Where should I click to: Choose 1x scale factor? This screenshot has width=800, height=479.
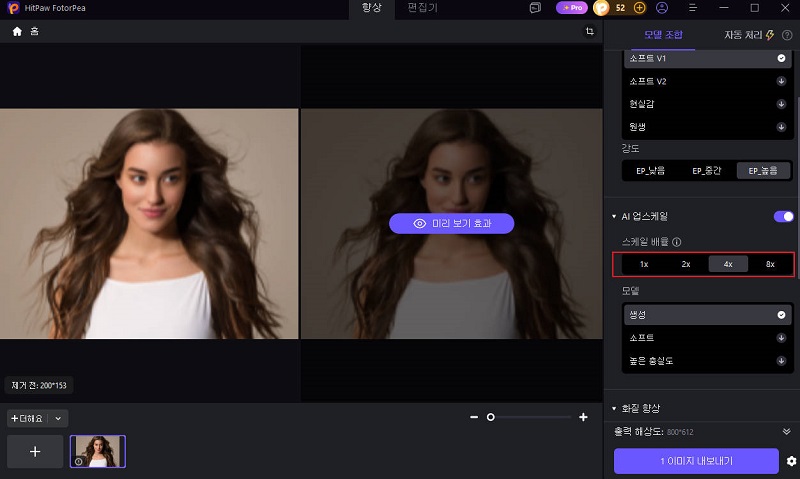[x=644, y=264]
